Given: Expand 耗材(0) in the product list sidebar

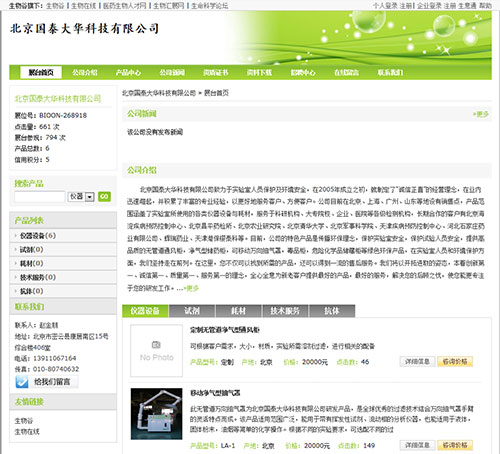Looking at the screenshot, I should 32,263.
